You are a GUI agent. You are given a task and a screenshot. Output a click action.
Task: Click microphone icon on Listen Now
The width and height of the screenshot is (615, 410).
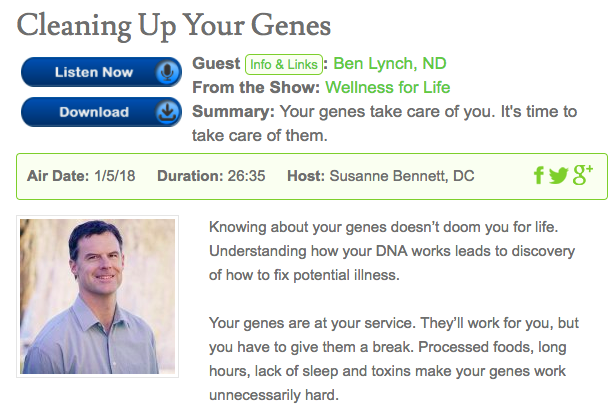tap(167, 72)
